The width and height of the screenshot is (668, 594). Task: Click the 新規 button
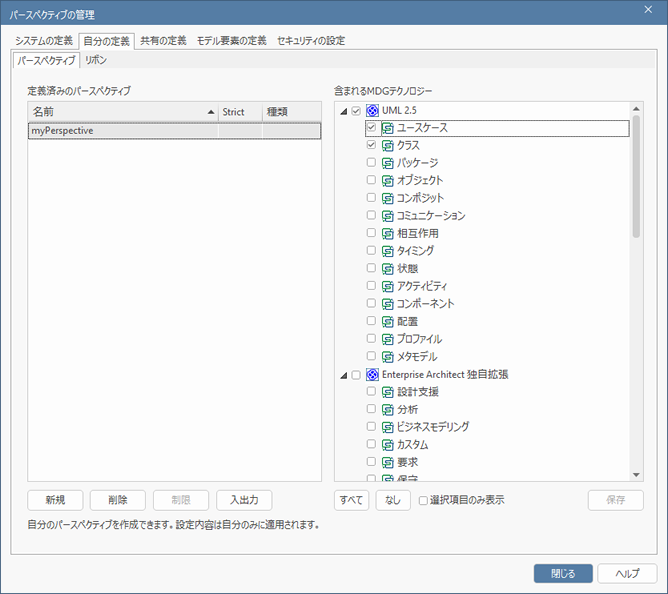[x=55, y=500]
